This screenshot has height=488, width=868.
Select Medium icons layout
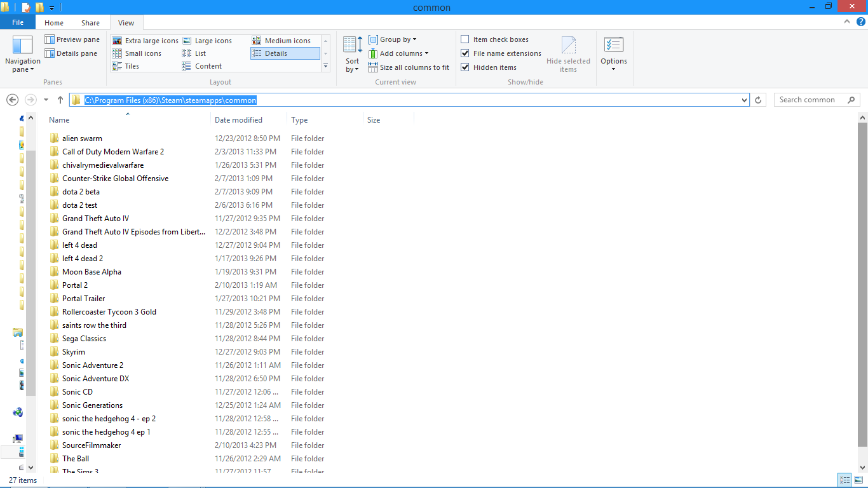click(x=281, y=41)
